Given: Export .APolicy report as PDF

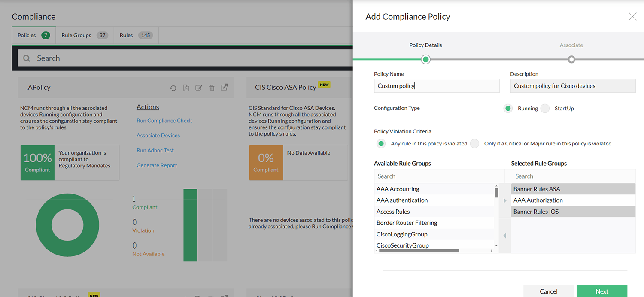Looking at the screenshot, I should tap(186, 88).
